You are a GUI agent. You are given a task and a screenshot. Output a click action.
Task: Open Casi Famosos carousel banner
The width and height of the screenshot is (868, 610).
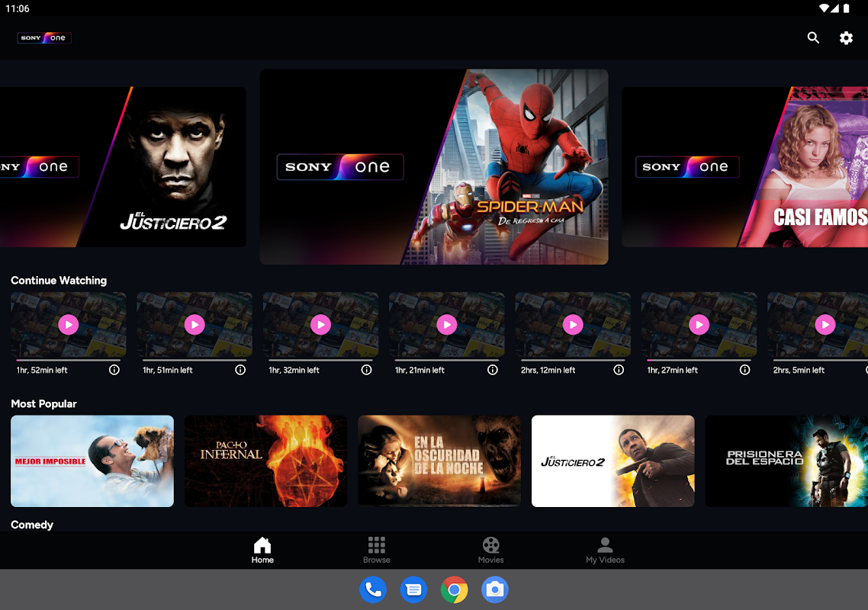(744, 167)
